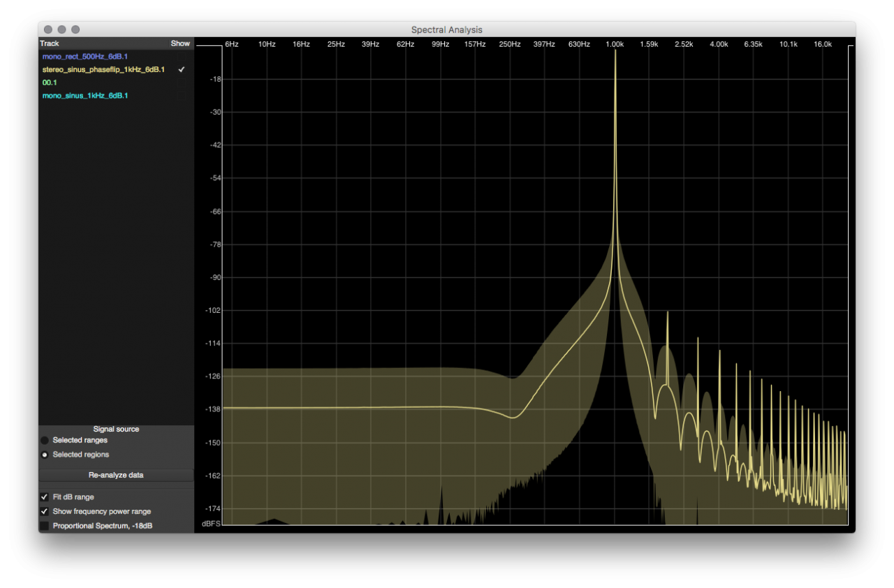Click the Show column header
This screenshot has height=588, width=894.
[180, 43]
